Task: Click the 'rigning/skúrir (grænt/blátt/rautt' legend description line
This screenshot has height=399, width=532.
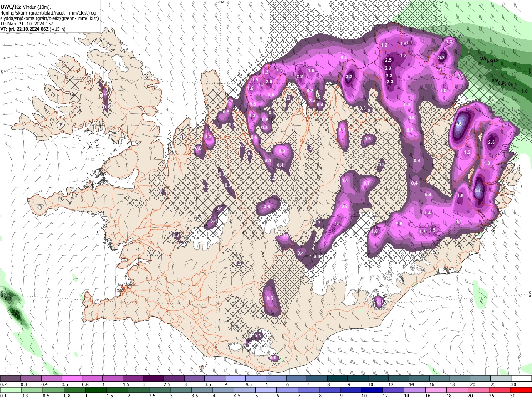Action: (48, 12)
